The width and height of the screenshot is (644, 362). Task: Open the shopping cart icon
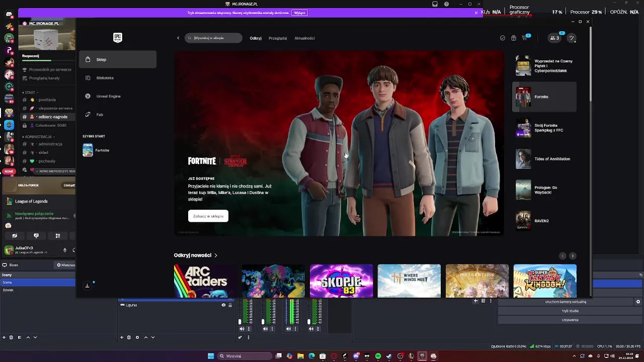[x=525, y=38]
